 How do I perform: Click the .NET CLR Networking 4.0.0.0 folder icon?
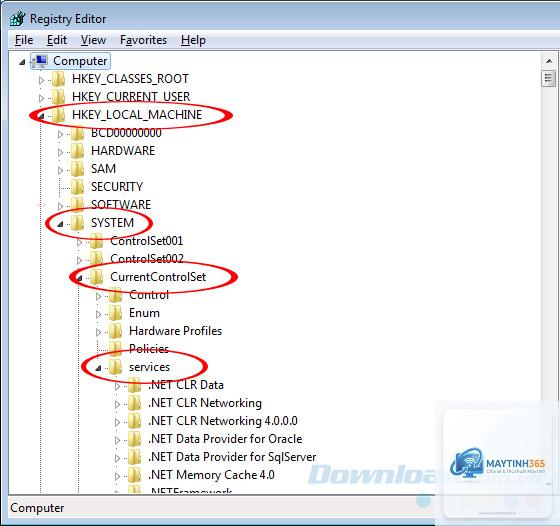135,421
